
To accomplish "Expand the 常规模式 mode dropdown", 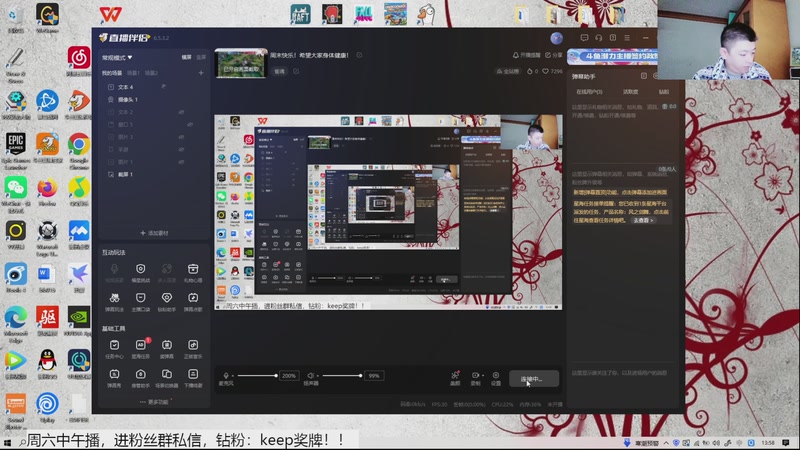I will tap(117, 57).
